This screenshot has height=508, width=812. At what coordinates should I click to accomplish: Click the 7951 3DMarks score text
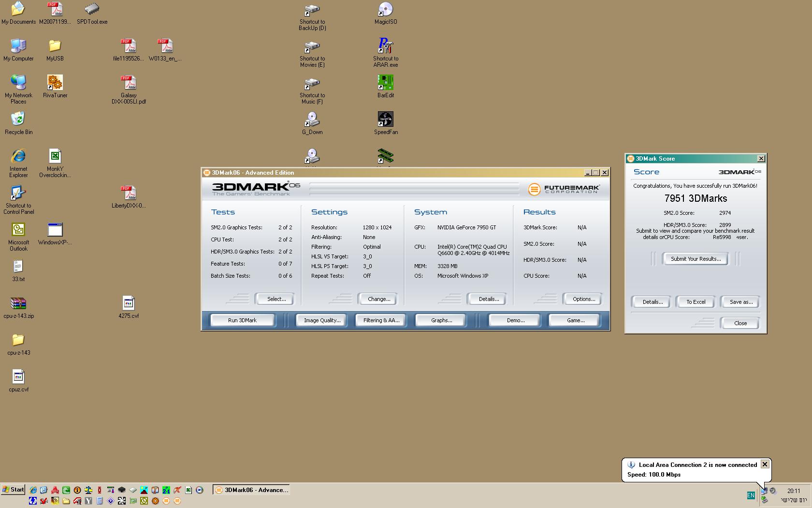pyautogui.click(x=696, y=198)
